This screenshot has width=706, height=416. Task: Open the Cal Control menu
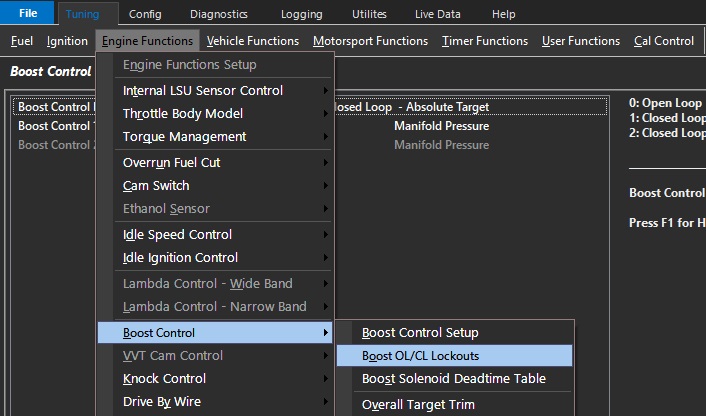pyautogui.click(x=663, y=41)
